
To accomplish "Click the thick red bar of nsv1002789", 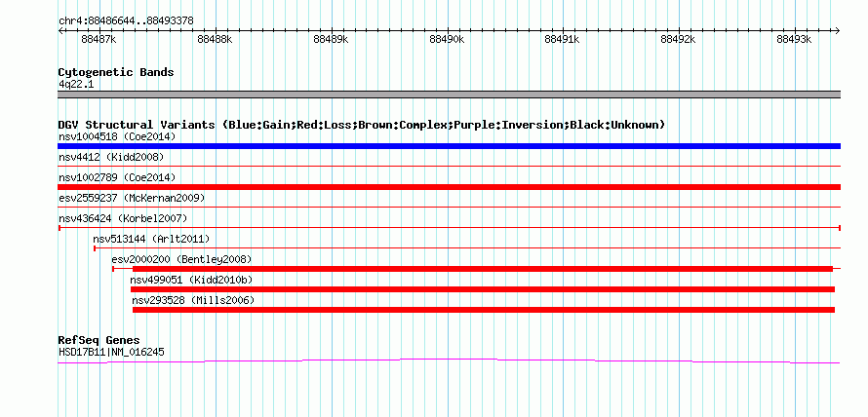I will pos(449,187).
